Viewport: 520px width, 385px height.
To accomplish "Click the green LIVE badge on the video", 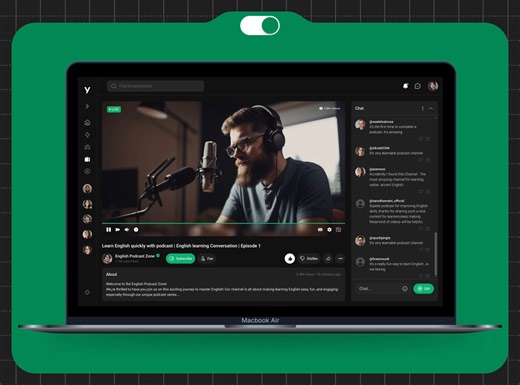I will click(114, 109).
